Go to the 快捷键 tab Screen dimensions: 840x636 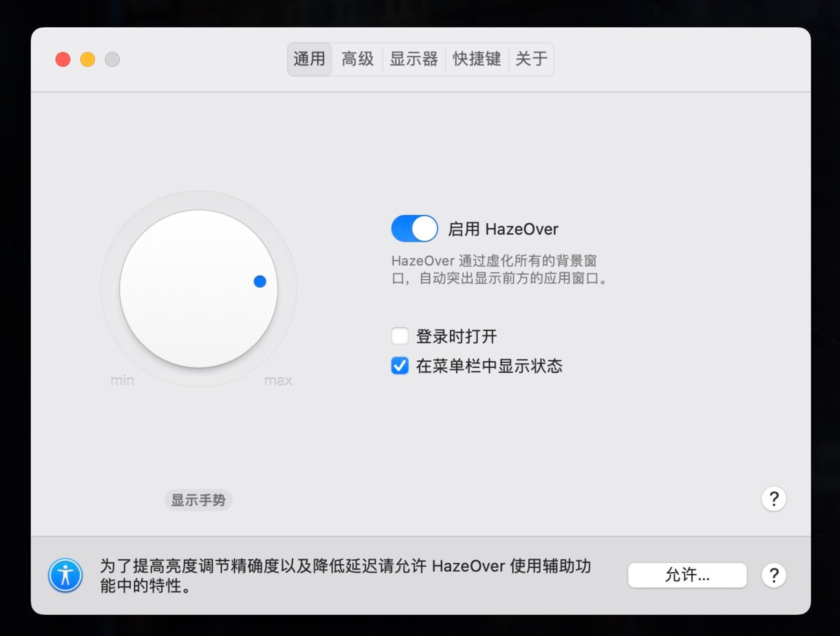coord(477,59)
